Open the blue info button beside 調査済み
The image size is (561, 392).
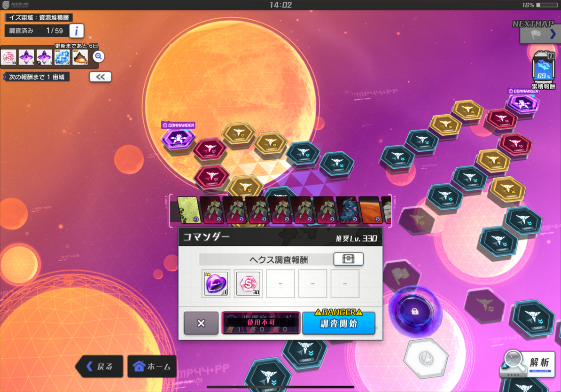tap(76, 31)
